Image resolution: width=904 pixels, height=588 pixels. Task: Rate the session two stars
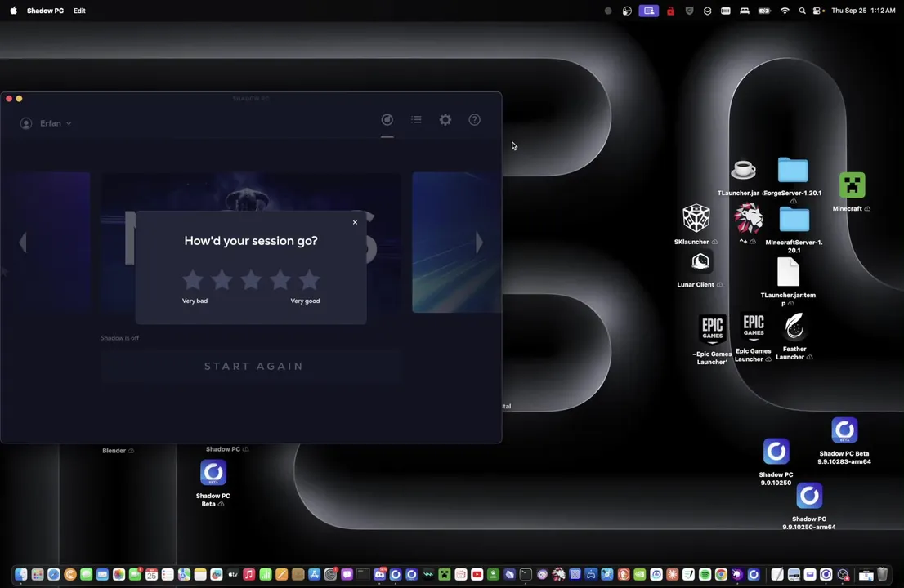tap(222, 280)
